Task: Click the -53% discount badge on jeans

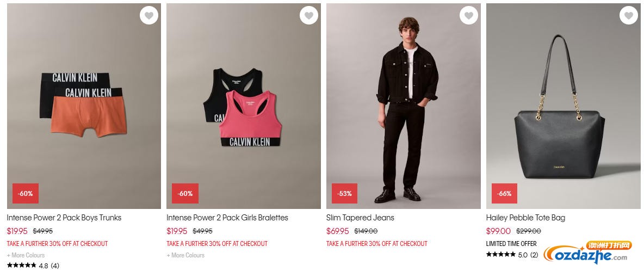Action: (x=345, y=193)
